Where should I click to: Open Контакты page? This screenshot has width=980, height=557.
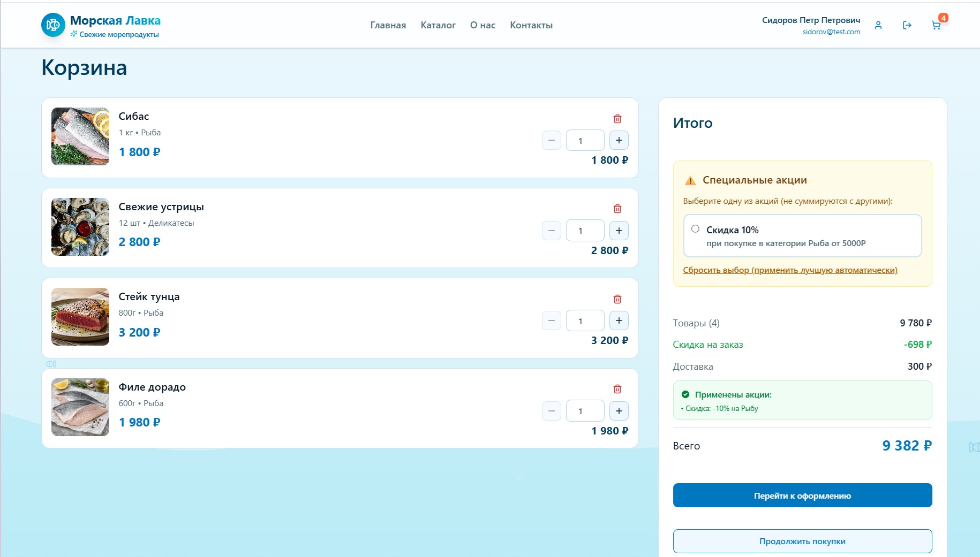[x=531, y=25]
